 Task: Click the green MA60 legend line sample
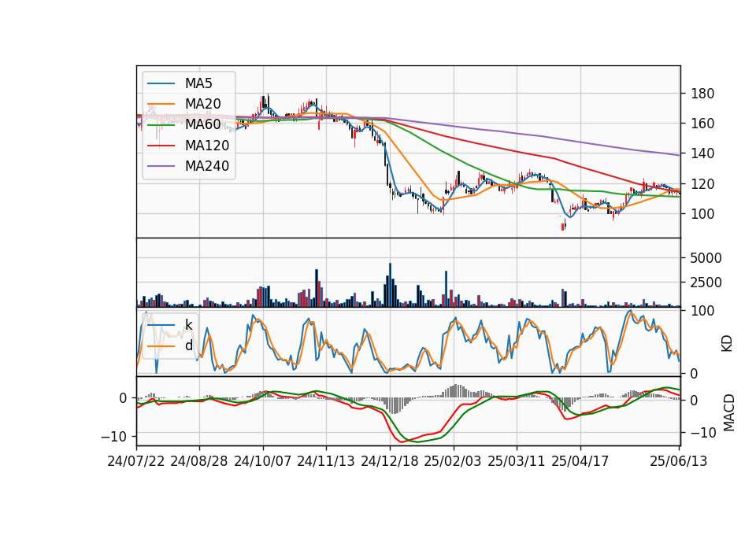tap(161, 125)
